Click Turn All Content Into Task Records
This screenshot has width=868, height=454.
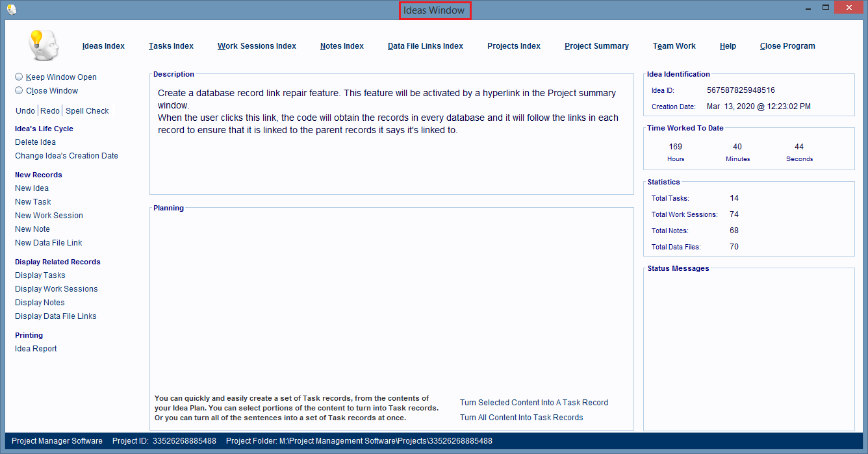(522, 418)
